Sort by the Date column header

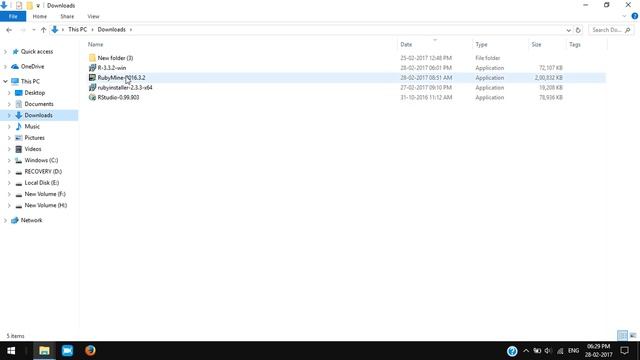click(x=406, y=44)
